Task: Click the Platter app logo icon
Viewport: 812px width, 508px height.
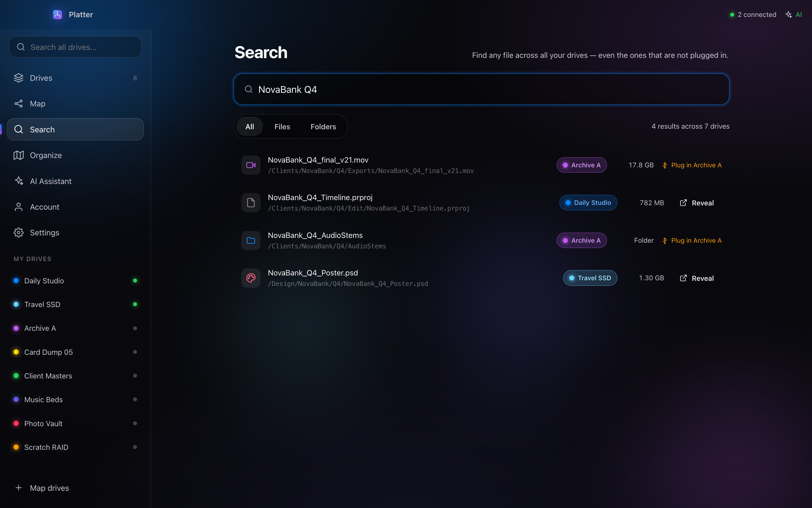Action: click(x=58, y=14)
